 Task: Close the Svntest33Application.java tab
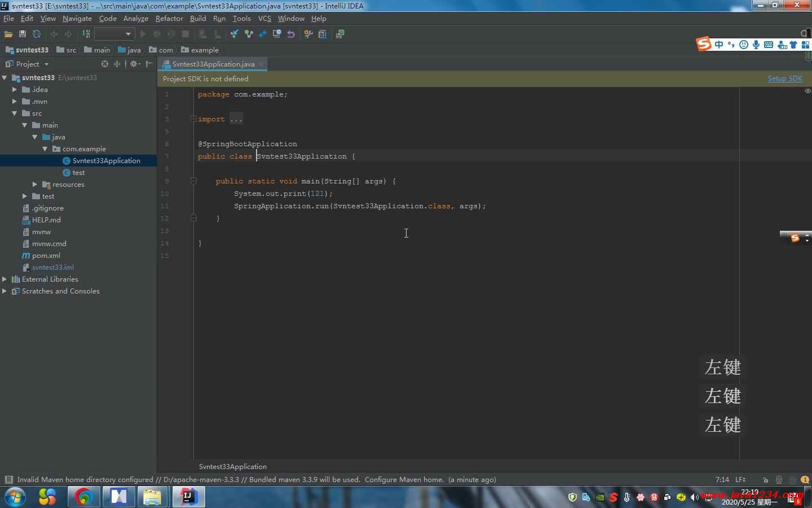tap(261, 64)
